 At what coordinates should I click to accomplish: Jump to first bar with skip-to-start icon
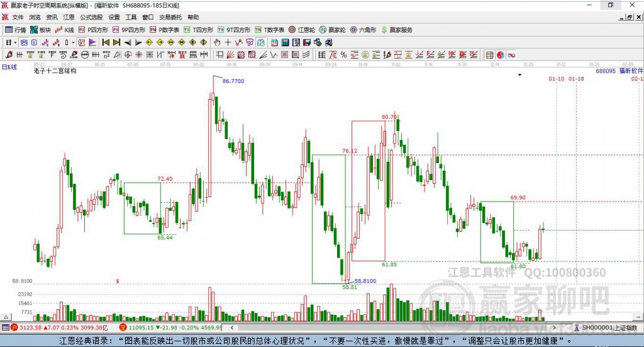(x=106, y=42)
